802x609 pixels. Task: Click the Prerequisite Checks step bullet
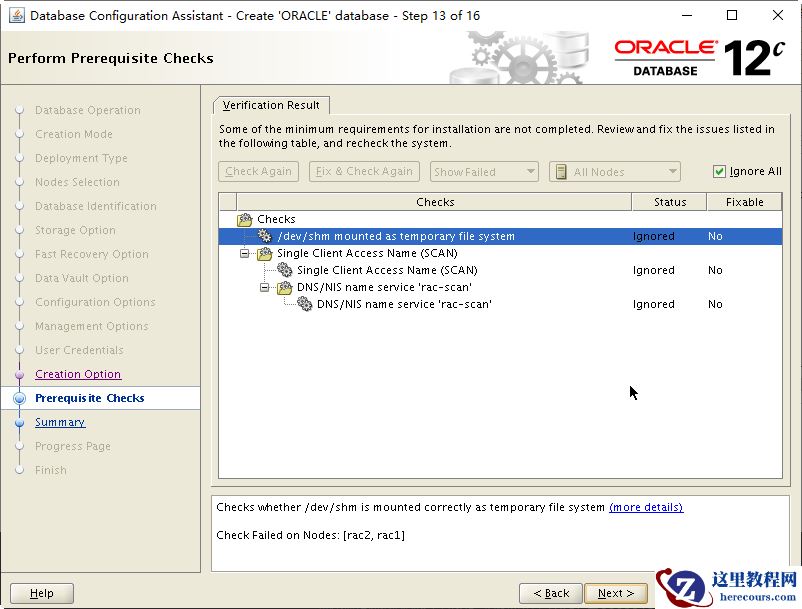pyautogui.click(x=19, y=398)
